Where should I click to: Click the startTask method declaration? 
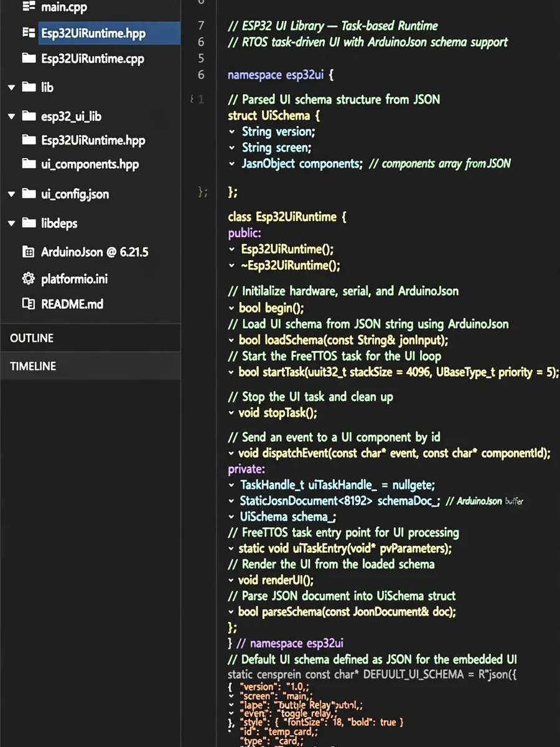[x=399, y=372]
